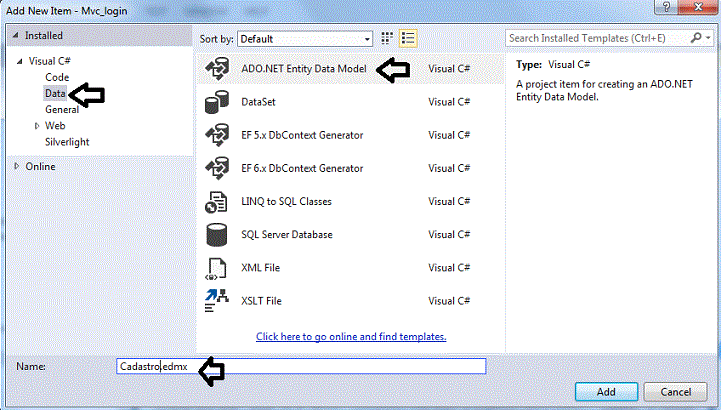Select the ADO.NET Entity Data Model text
This screenshot has width=721, height=410.
coord(304,69)
